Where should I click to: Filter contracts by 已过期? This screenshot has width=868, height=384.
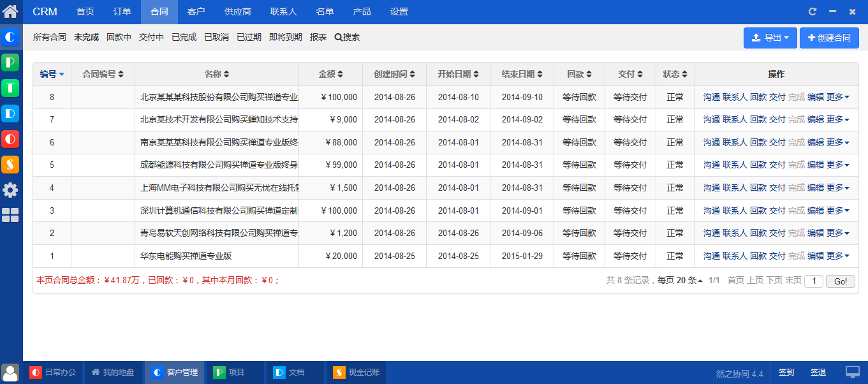coord(249,37)
